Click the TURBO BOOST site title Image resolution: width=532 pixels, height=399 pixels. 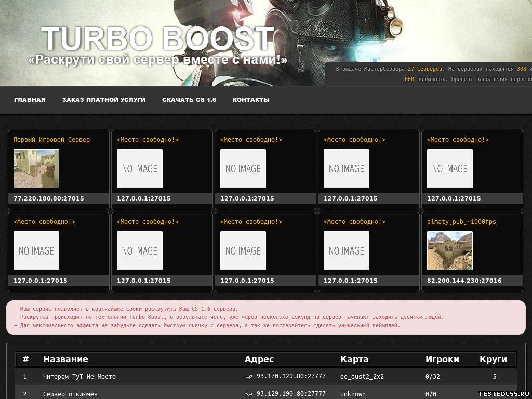pyautogui.click(x=157, y=38)
